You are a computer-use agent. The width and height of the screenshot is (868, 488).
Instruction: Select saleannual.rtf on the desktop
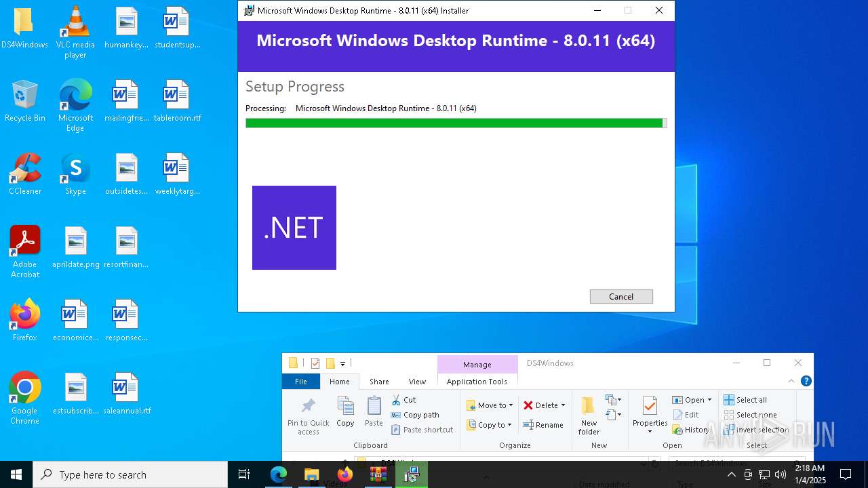[x=127, y=394]
